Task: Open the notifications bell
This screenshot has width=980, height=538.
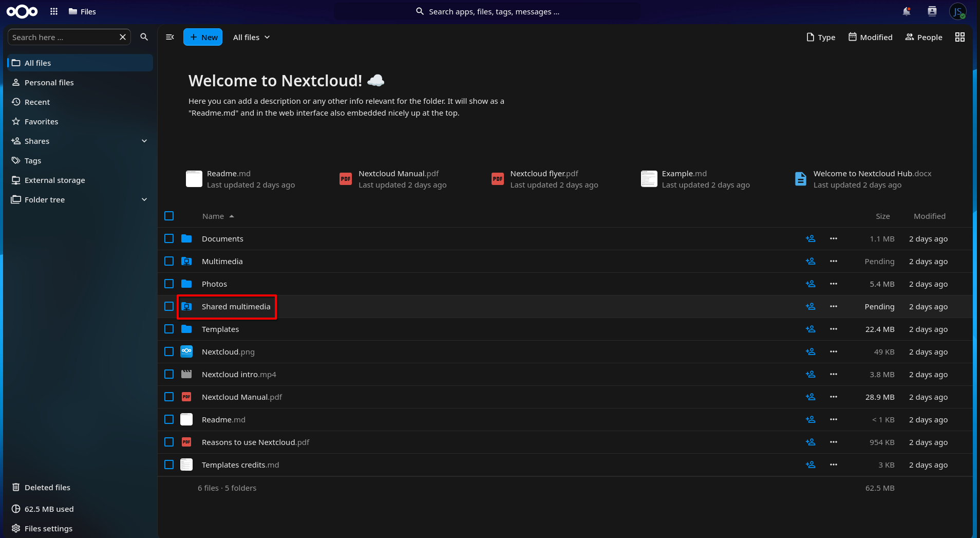Action: pyautogui.click(x=907, y=11)
